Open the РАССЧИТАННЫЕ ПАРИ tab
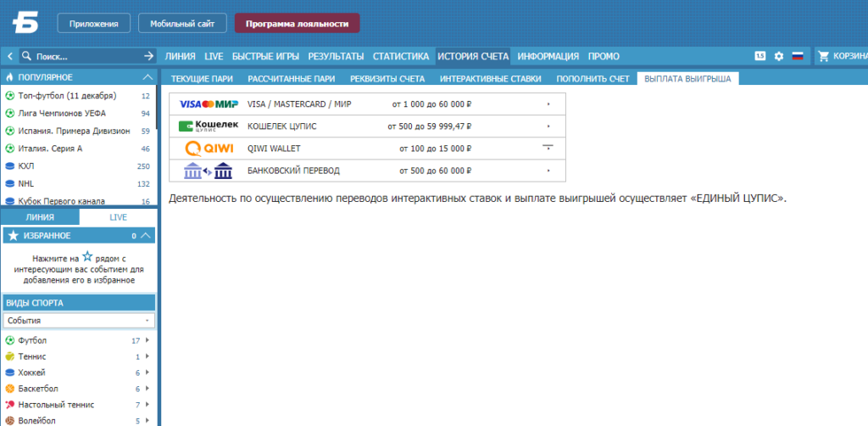The height and width of the screenshot is (426, 868). pyautogui.click(x=292, y=79)
